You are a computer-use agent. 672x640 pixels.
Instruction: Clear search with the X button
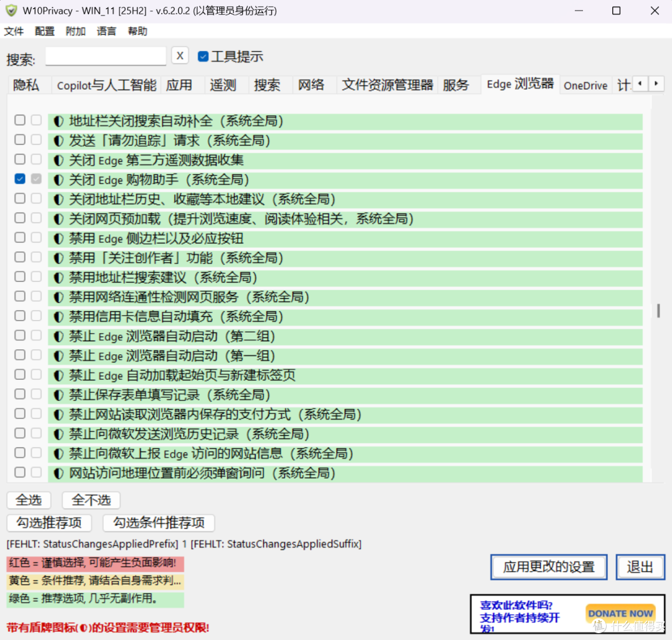(180, 56)
